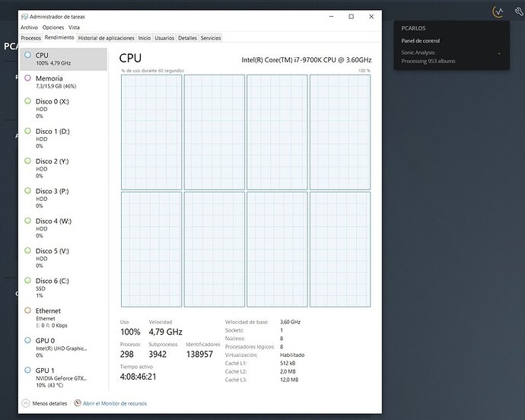
Task: Open Disco 4 (W:) performance view
Action: (63, 228)
